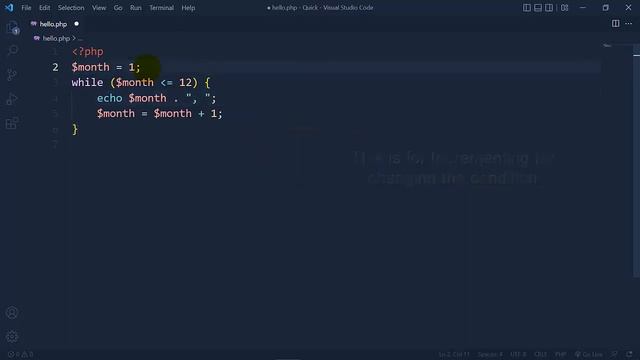Image resolution: width=640 pixels, height=360 pixels.
Task: Click the minimap code preview
Action: tap(607, 46)
